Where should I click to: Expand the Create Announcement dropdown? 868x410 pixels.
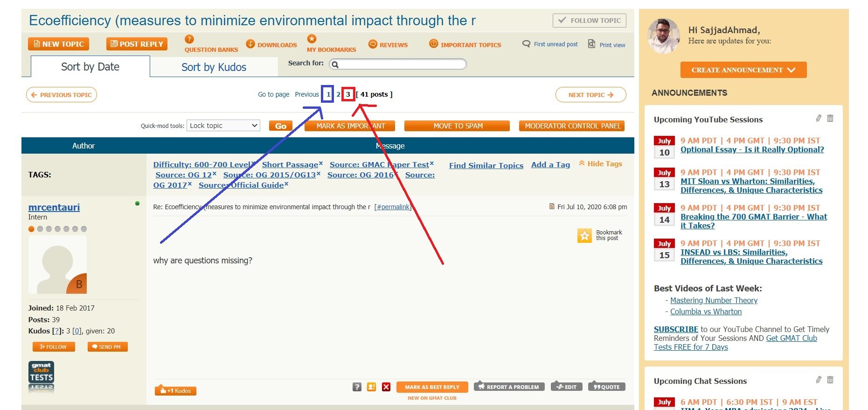pos(743,70)
